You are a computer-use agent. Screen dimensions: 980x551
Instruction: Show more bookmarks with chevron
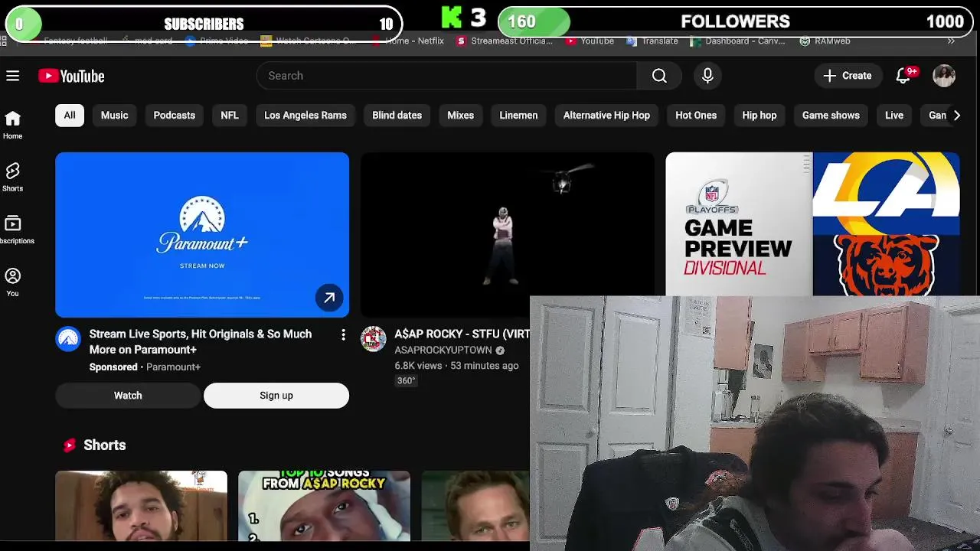pyautogui.click(x=951, y=41)
